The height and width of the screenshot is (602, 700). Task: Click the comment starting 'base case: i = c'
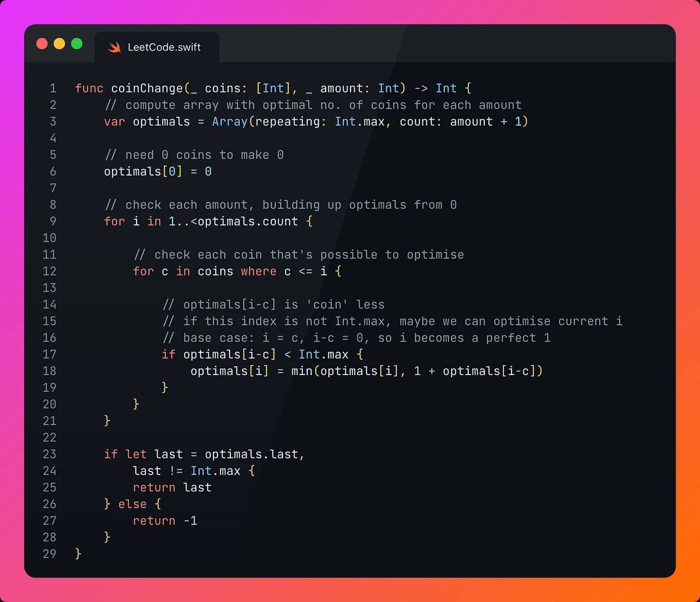point(356,338)
